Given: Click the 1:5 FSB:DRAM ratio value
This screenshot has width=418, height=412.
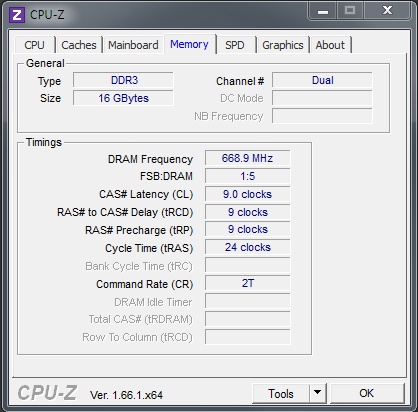Looking at the screenshot, I should click(247, 176).
